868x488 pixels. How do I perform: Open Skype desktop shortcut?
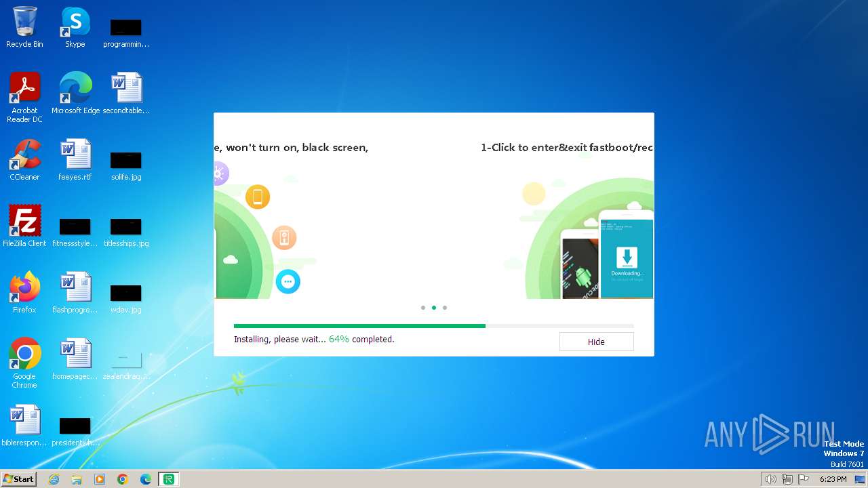[x=75, y=28]
